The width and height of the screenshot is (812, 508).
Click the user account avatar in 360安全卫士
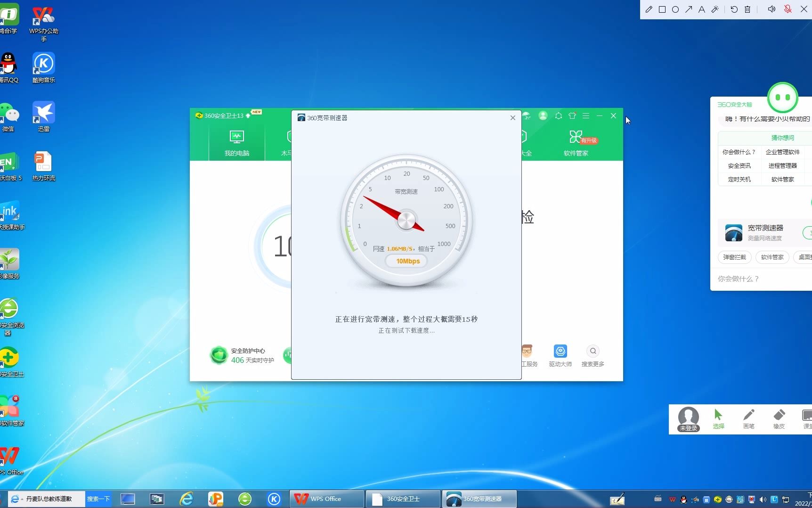[543, 115]
